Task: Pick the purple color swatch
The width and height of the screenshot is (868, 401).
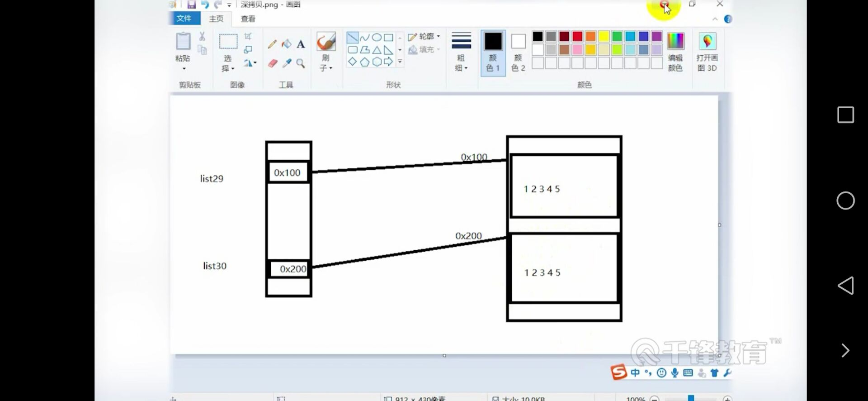Action: [x=657, y=36]
